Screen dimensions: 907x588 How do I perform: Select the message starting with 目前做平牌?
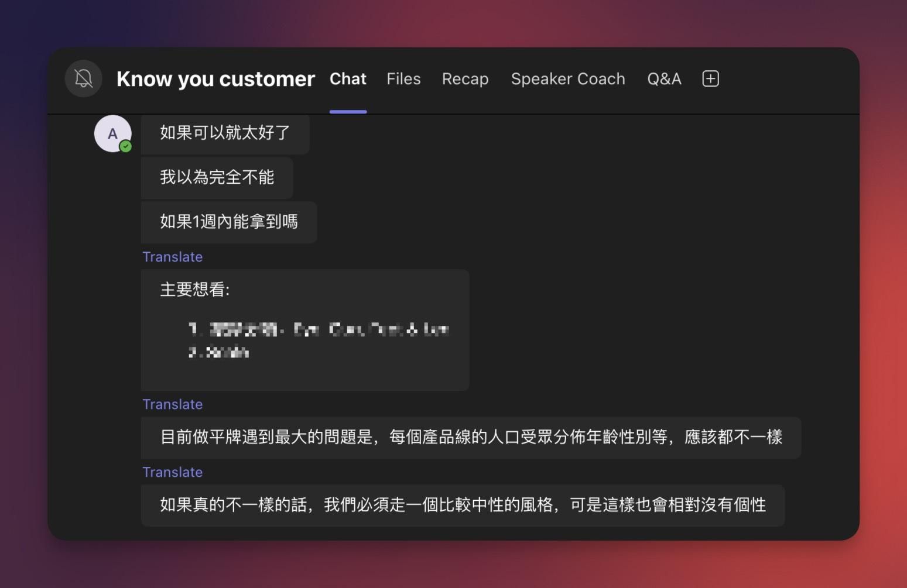click(x=471, y=437)
